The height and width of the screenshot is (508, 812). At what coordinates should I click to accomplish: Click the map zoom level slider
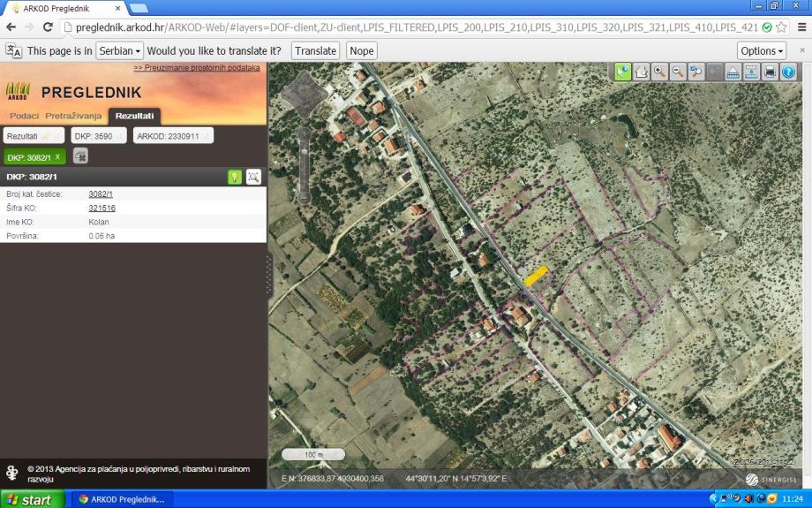point(304,163)
